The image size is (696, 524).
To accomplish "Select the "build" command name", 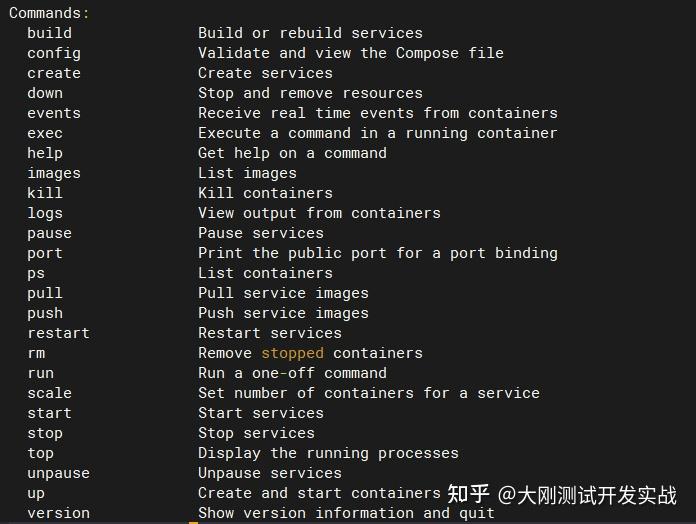I will click(x=49, y=33).
